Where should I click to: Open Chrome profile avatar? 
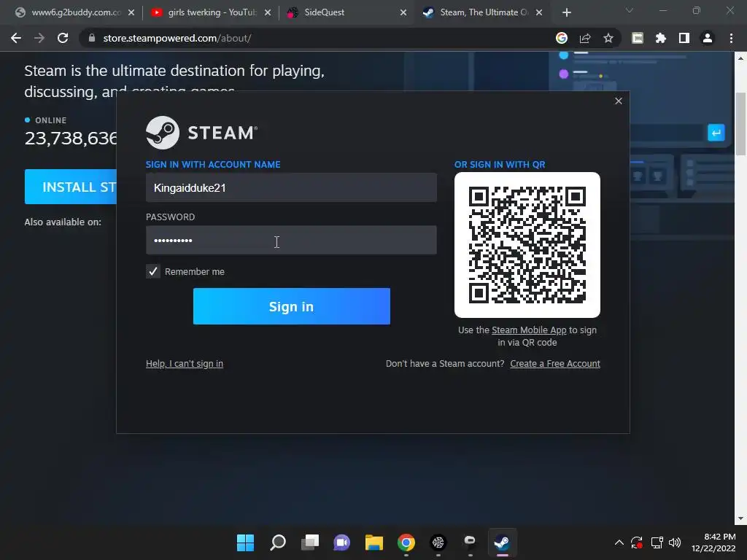(708, 38)
